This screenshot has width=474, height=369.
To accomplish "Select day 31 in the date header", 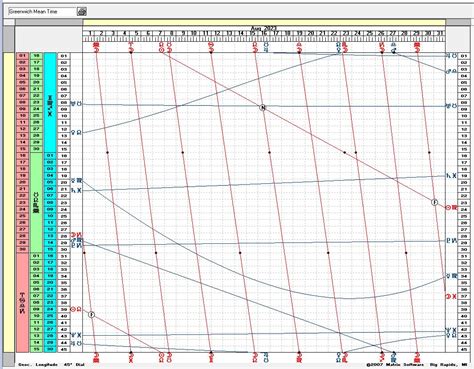I will pos(440,33).
